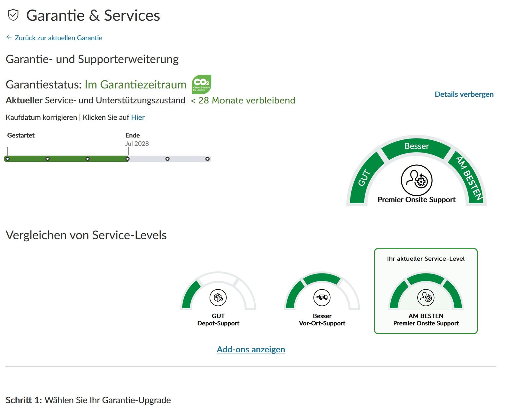
Task: Click the Depot-Support package icon
Action: click(x=218, y=297)
